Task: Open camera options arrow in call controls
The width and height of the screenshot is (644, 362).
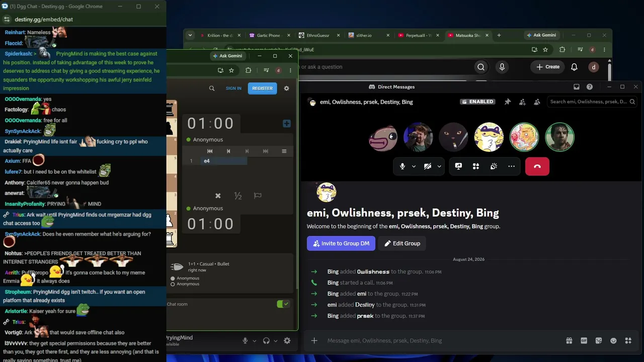Action: 439,166
